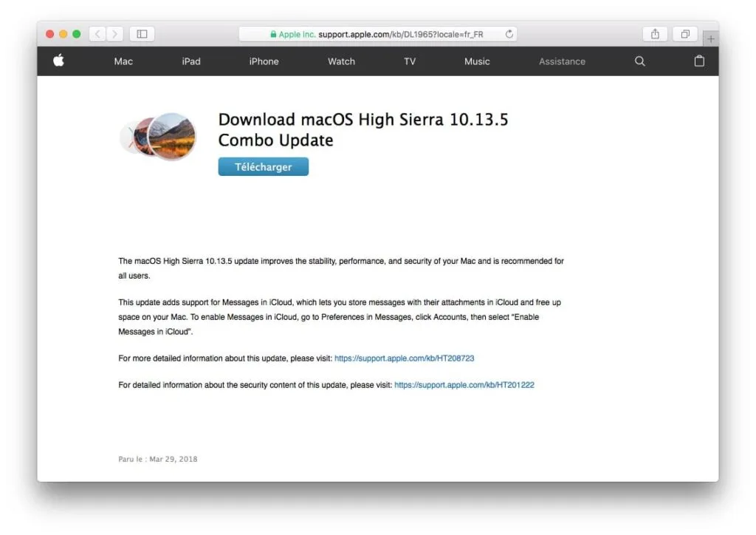The image size is (756, 535).
Task: Open a new tab with the plus button
Action: pos(710,38)
